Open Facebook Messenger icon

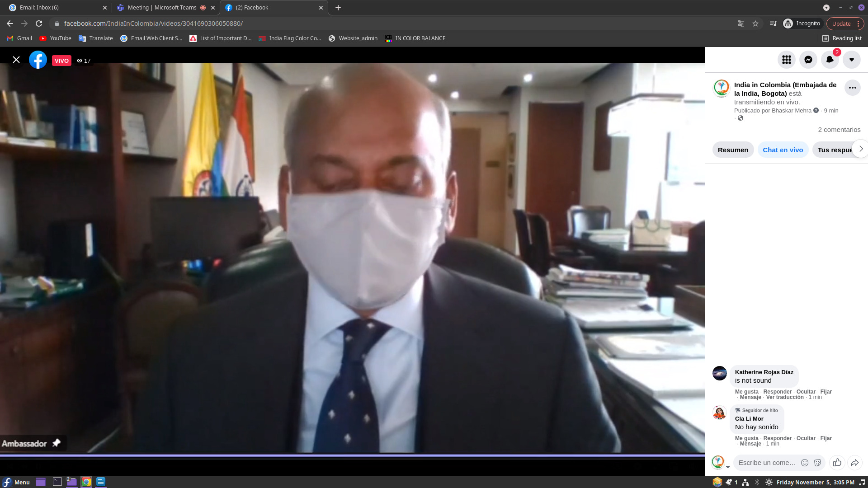808,60
